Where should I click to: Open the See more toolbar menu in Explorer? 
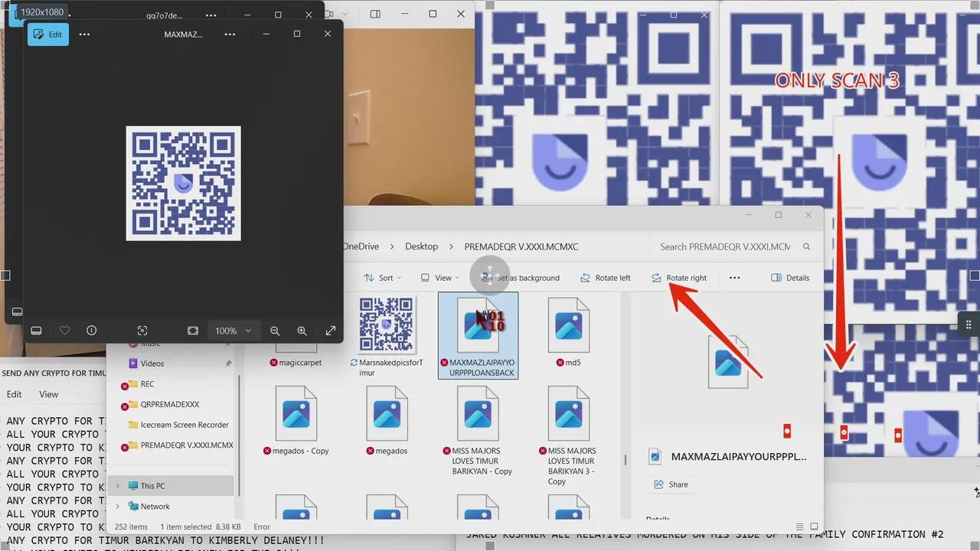tap(735, 278)
